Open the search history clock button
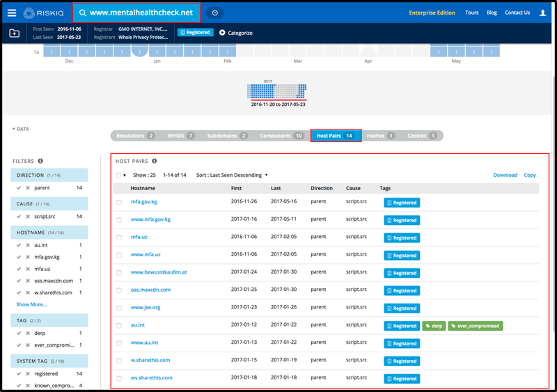 (215, 13)
